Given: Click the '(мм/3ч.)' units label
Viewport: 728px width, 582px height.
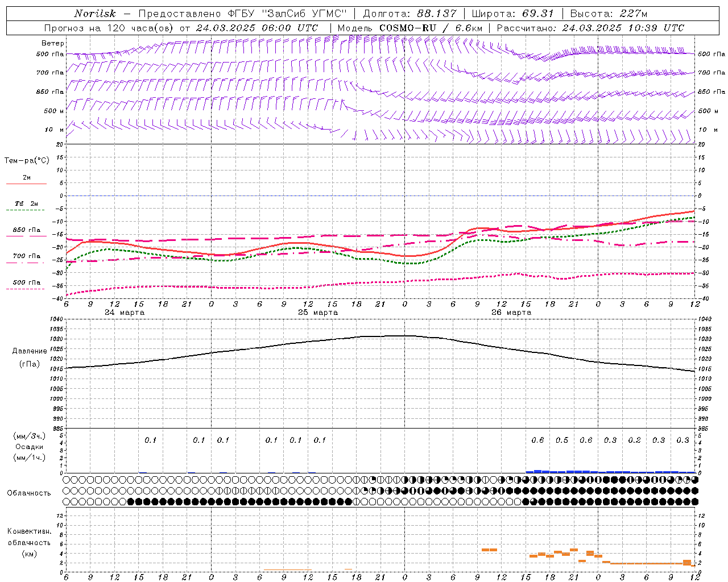Looking at the screenshot, I should [29, 436].
